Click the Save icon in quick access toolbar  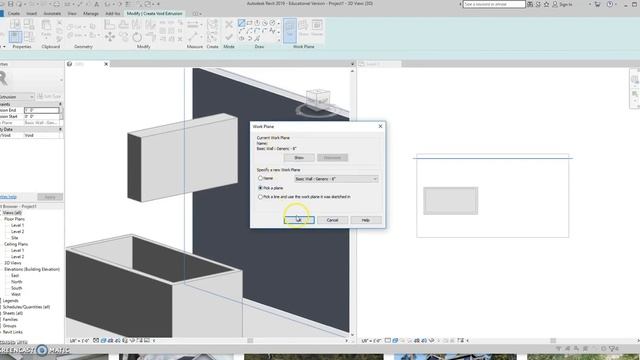point(11,4)
